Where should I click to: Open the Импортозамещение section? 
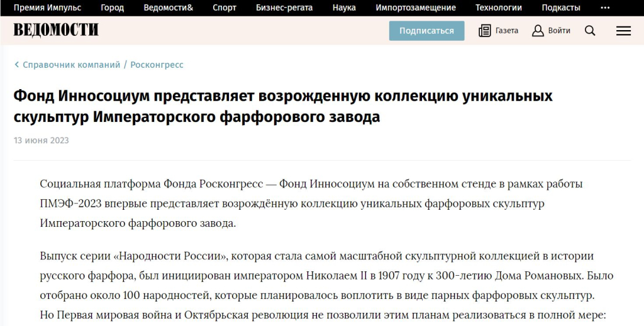click(416, 8)
